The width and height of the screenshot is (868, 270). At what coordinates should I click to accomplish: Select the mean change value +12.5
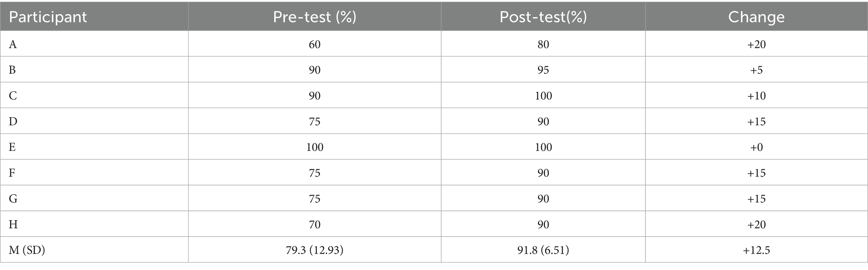pyautogui.click(x=756, y=250)
